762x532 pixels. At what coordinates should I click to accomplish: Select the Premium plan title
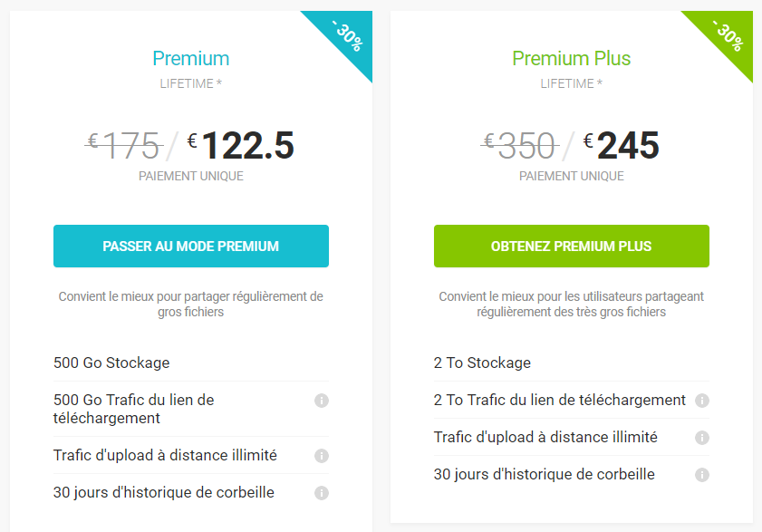tap(191, 58)
